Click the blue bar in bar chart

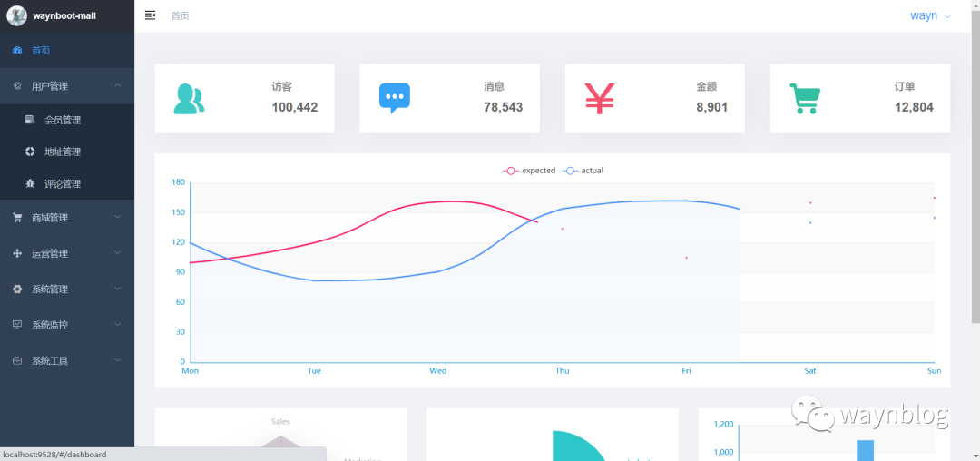tap(865, 450)
